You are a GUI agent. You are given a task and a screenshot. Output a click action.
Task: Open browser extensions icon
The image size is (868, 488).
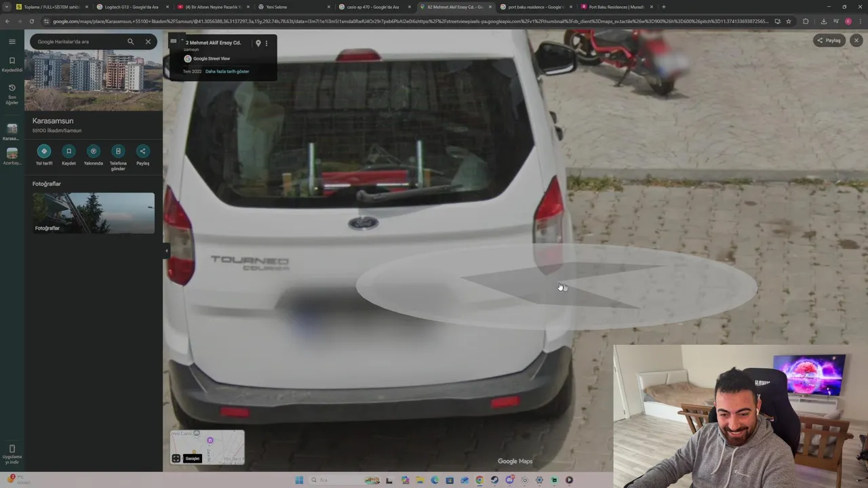(x=806, y=21)
